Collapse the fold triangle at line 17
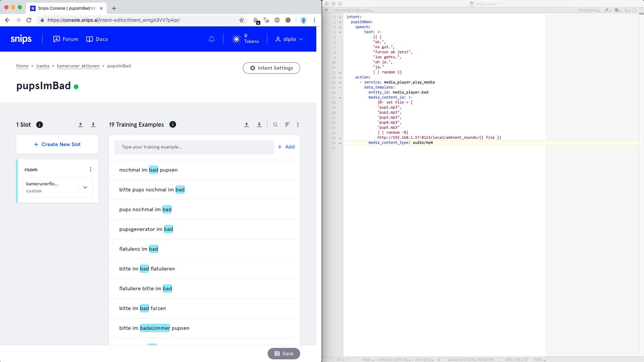644x362 pixels. click(340, 98)
